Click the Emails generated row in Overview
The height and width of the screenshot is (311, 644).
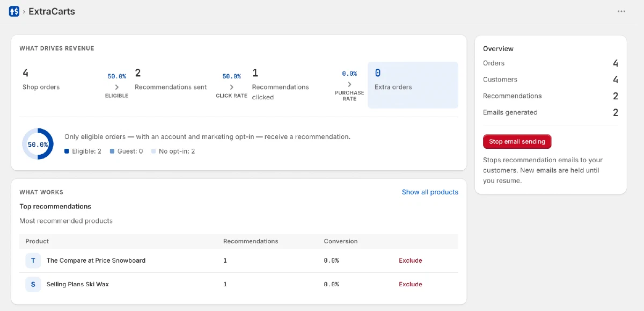tap(551, 112)
